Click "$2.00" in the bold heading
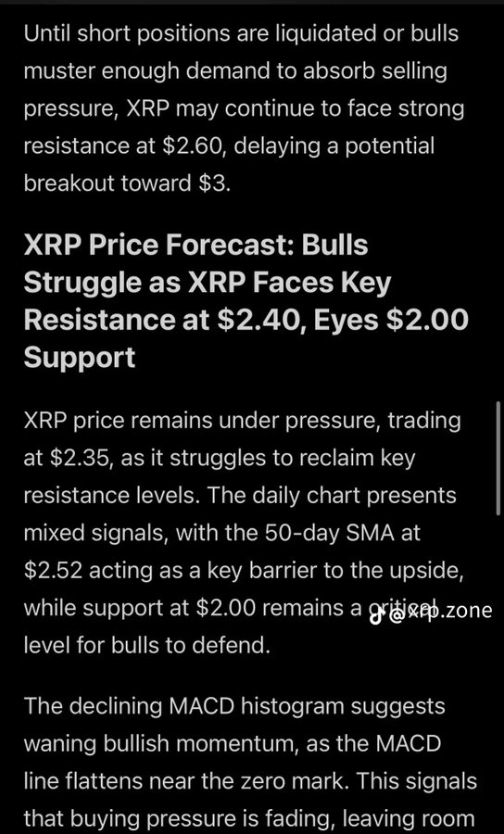Image resolution: width=504 pixels, height=834 pixels. [x=431, y=321]
